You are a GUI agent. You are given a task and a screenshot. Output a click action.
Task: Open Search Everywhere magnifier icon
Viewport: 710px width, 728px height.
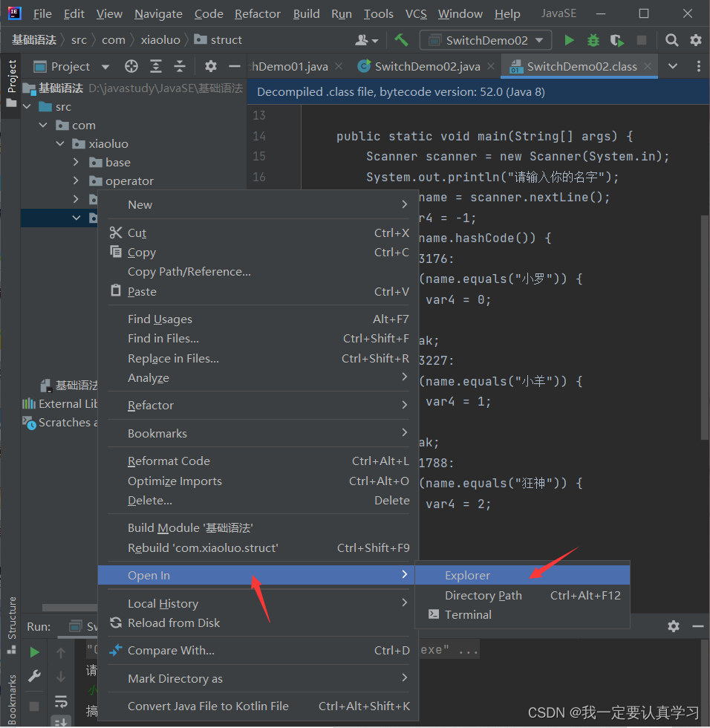coord(671,40)
